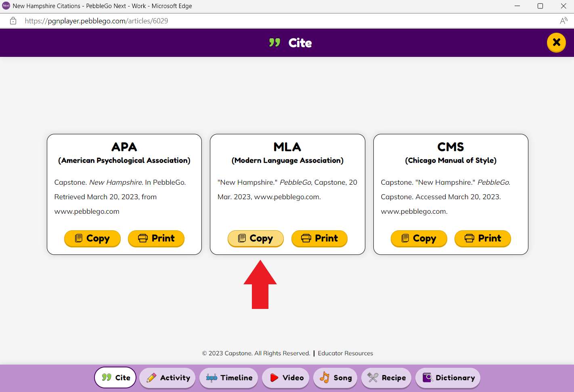This screenshot has width=574, height=392.
Task: Open the Read Aloud icon in address bar
Action: pos(564,21)
